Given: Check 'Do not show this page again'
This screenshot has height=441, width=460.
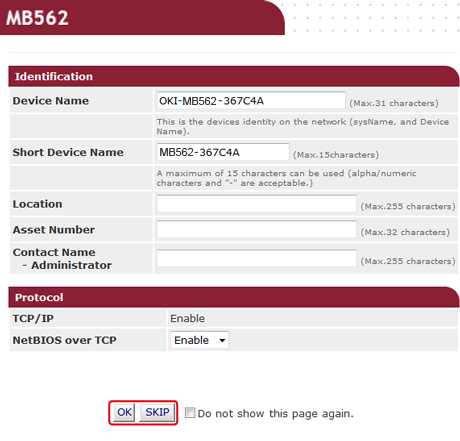Looking at the screenshot, I should pos(190,413).
